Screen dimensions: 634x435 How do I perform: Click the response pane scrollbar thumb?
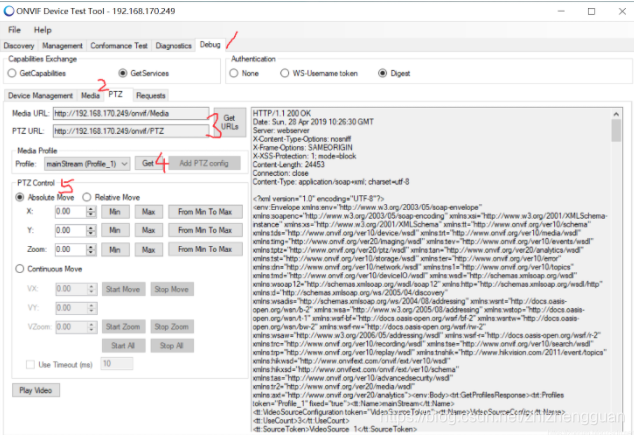616,131
